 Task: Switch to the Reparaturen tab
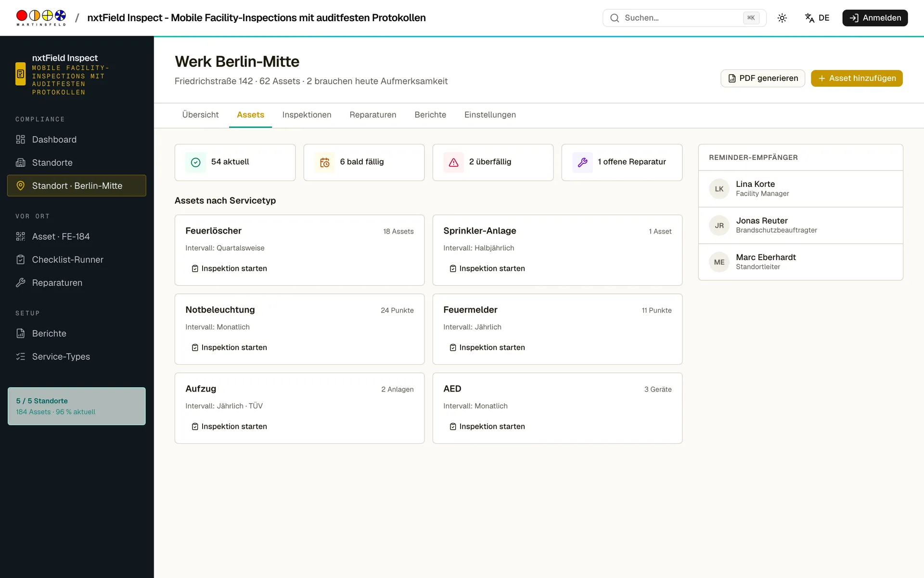tap(373, 115)
